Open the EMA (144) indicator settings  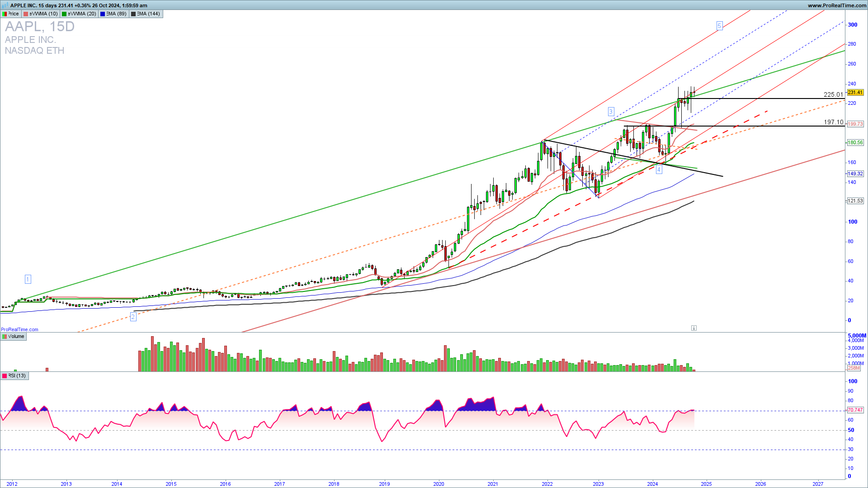(x=146, y=14)
